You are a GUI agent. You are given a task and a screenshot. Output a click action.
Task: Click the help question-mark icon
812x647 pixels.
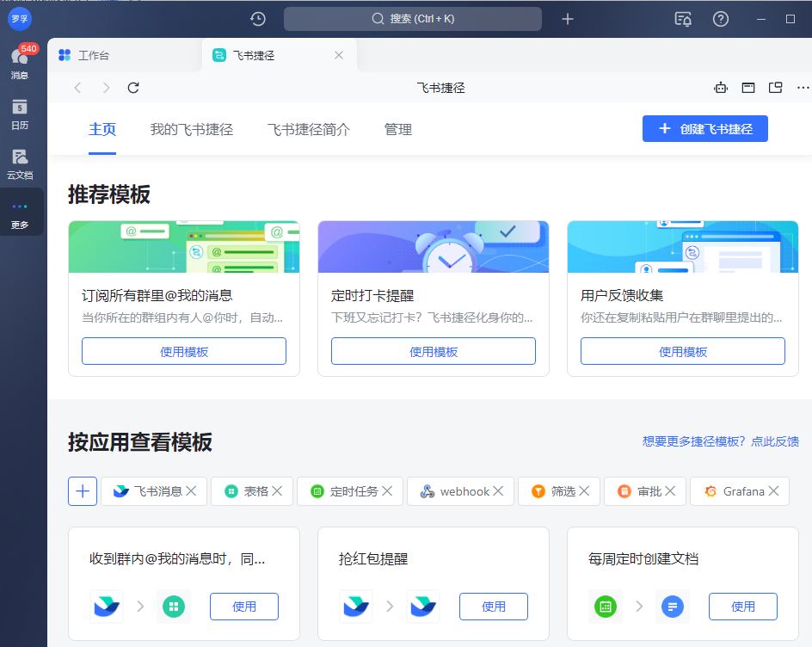tap(720, 19)
